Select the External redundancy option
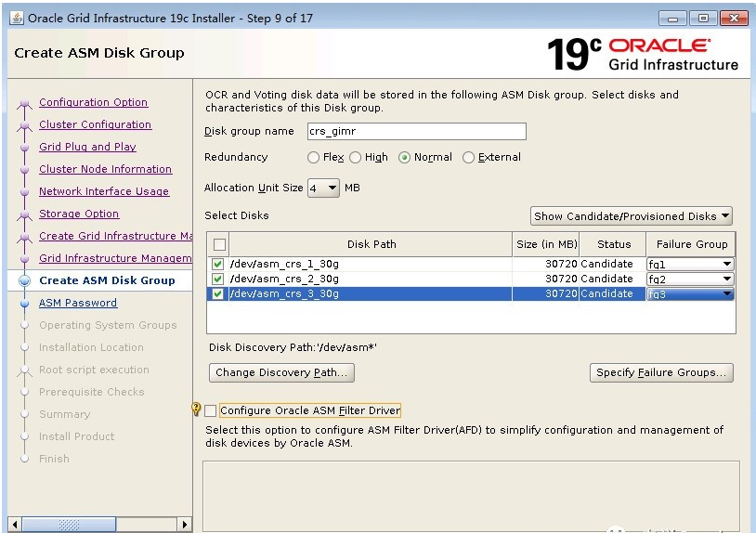 tap(468, 158)
